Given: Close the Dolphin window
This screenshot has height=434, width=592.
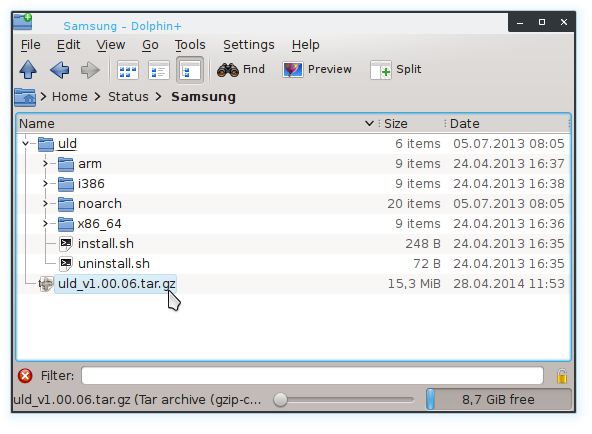Looking at the screenshot, I should click(x=564, y=22).
